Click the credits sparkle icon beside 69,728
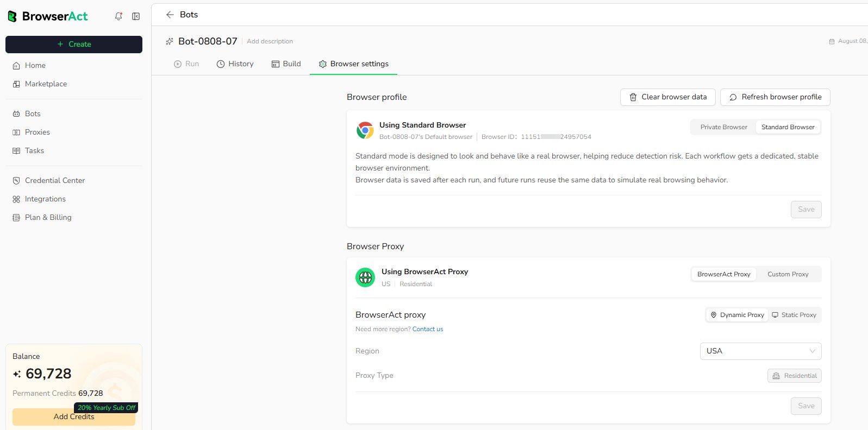This screenshot has height=430, width=868. click(x=17, y=374)
